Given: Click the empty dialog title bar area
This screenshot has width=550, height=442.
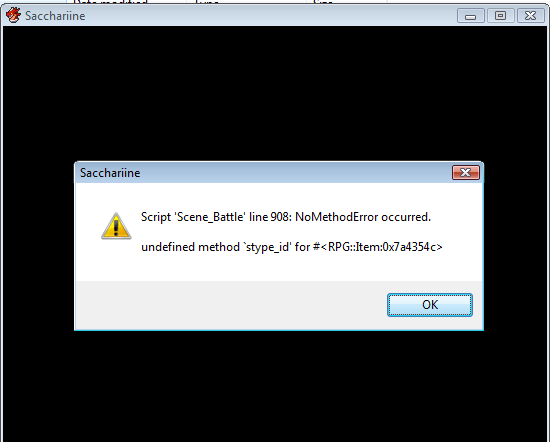Looking at the screenshot, I should (295, 173).
